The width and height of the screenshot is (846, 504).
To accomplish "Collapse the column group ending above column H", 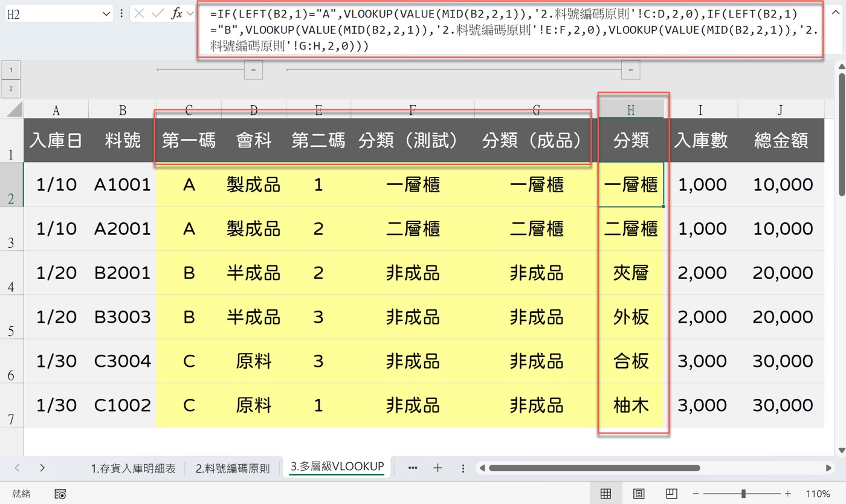I will (x=630, y=70).
